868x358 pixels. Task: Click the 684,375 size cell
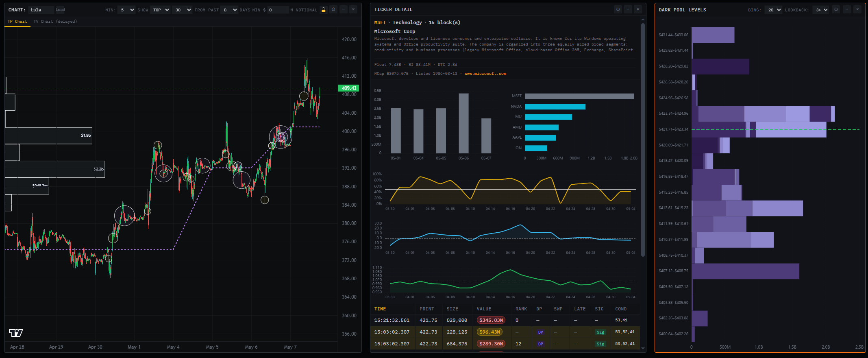tap(457, 344)
